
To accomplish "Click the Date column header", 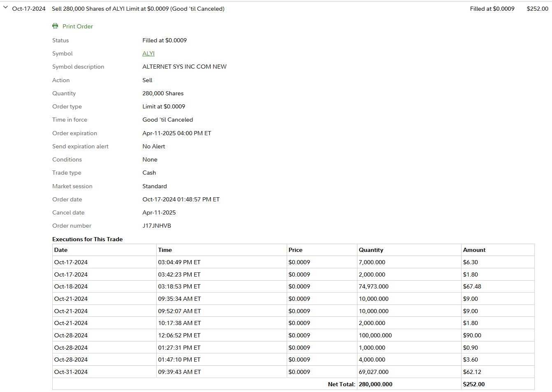I will point(61,250).
